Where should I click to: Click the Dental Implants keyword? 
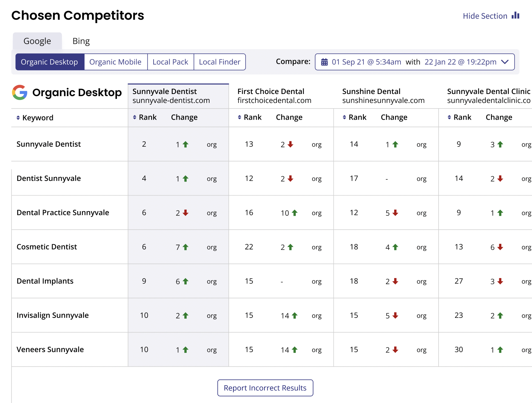click(45, 281)
